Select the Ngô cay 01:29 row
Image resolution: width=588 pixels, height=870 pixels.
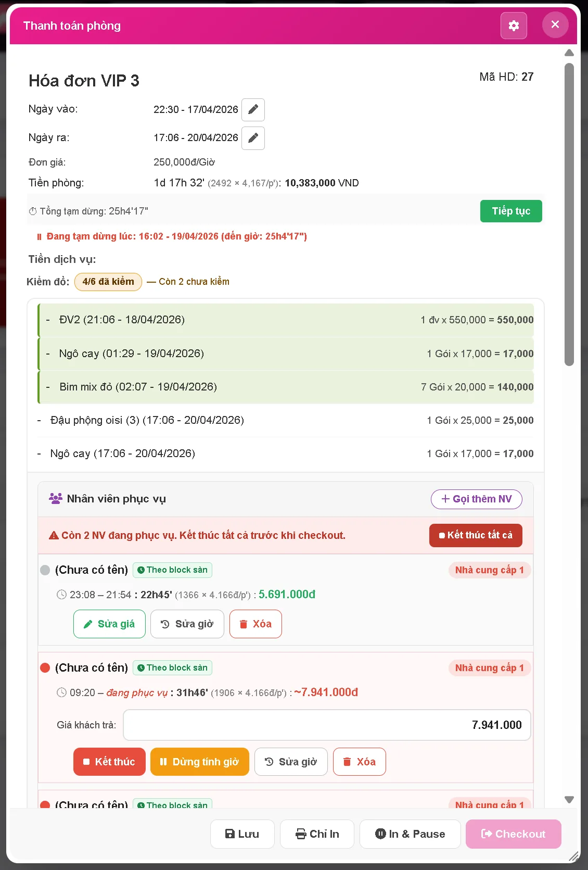(x=286, y=354)
